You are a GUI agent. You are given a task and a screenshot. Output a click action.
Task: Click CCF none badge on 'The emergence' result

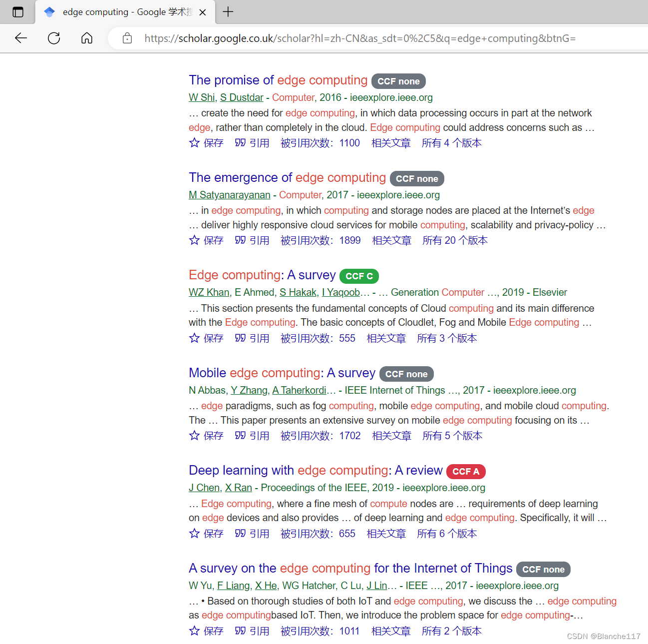417,178
